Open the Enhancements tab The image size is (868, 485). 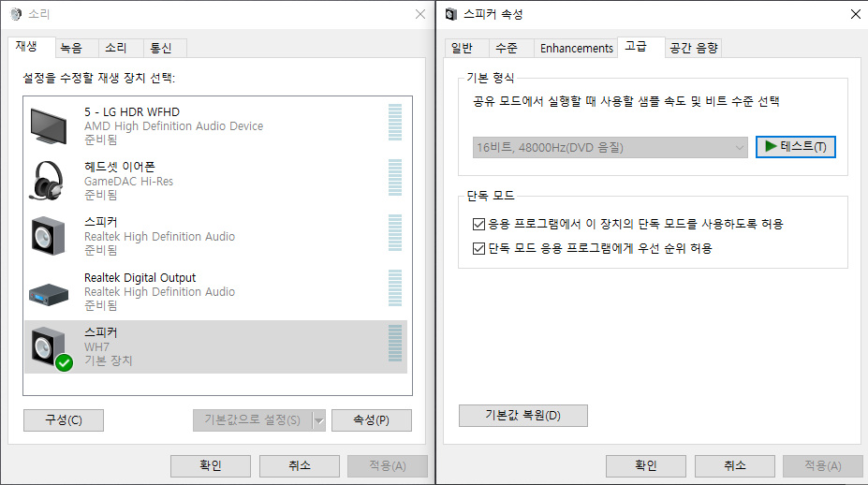[x=576, y=48]
